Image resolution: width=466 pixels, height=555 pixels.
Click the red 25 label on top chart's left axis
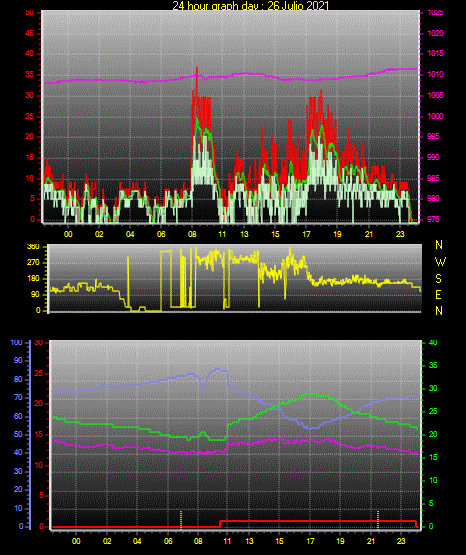pos(30,116)
